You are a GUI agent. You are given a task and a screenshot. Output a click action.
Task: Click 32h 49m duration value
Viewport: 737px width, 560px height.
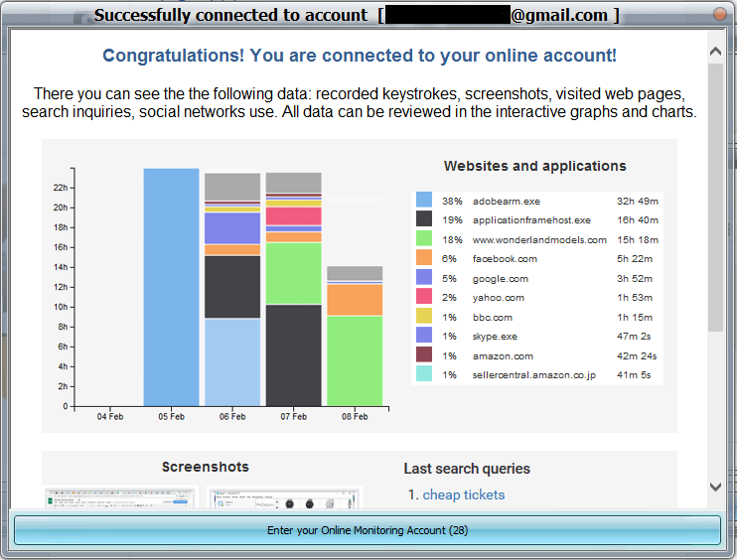[x=638, y=202]
